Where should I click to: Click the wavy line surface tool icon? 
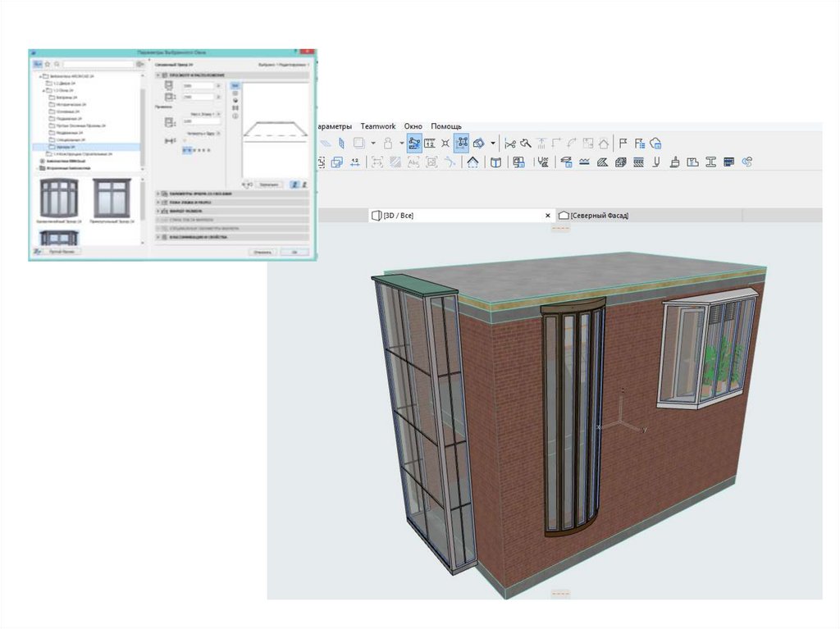click(x=584, y=162)
